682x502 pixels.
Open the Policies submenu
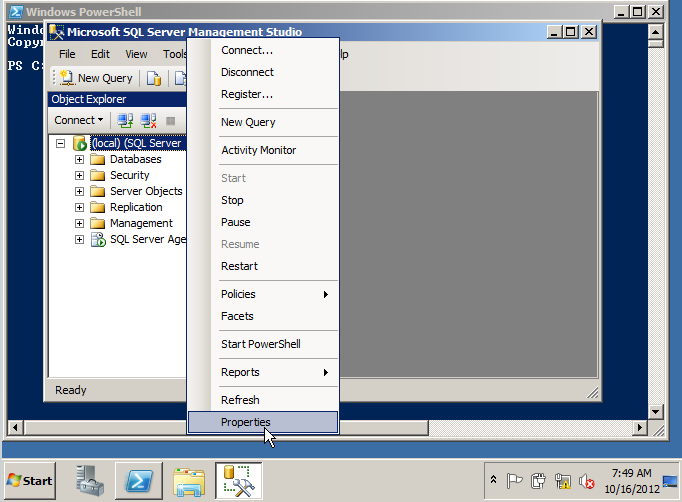263,294
